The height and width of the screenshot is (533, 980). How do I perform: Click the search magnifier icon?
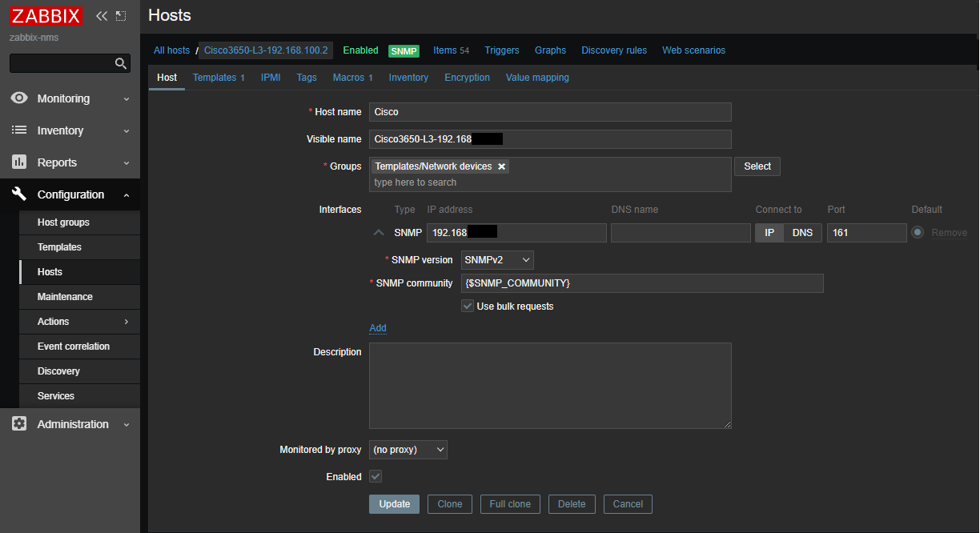[x=121, y=63]
